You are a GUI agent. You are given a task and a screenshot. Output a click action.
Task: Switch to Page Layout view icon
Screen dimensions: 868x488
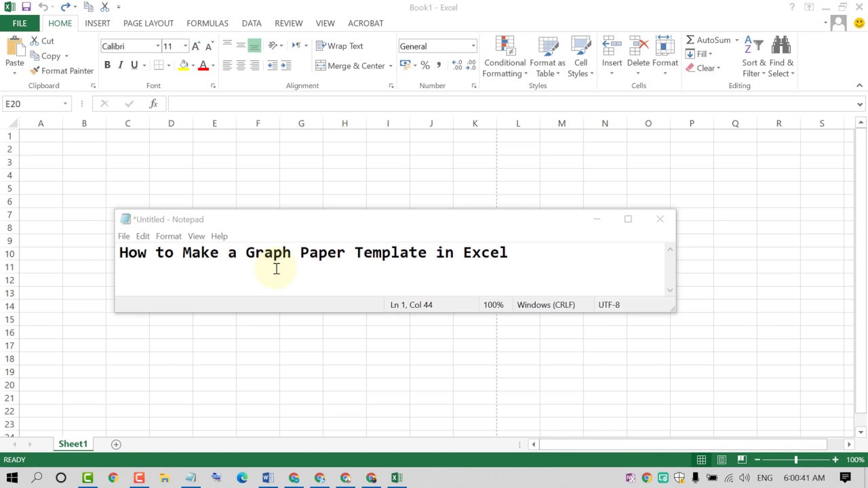click(x=722, y=460)
